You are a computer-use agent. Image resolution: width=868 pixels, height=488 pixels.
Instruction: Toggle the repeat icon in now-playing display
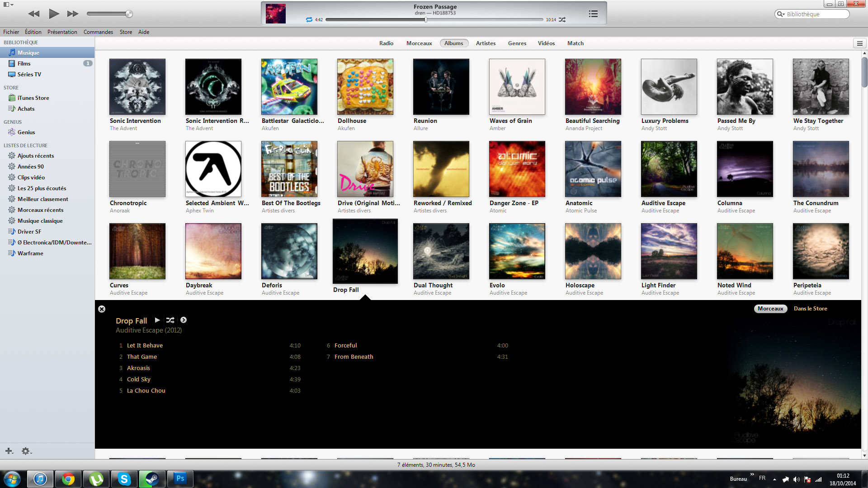coord(309,20)
